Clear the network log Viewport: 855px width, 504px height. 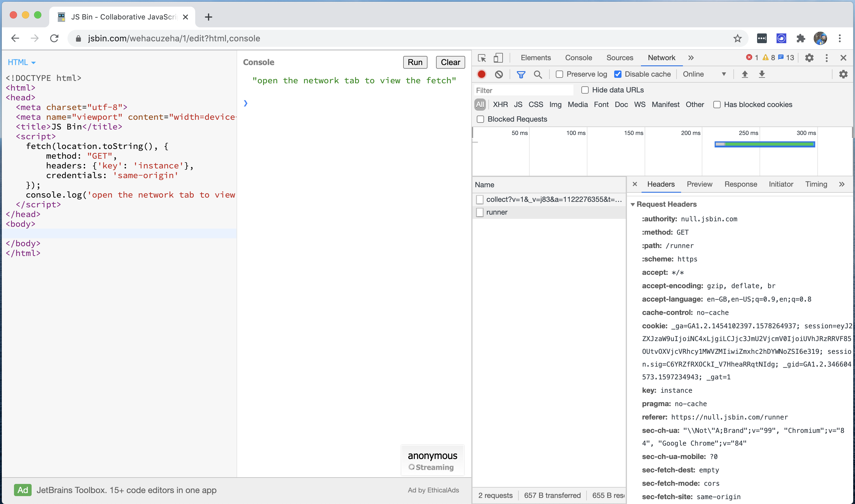[498, 74]
